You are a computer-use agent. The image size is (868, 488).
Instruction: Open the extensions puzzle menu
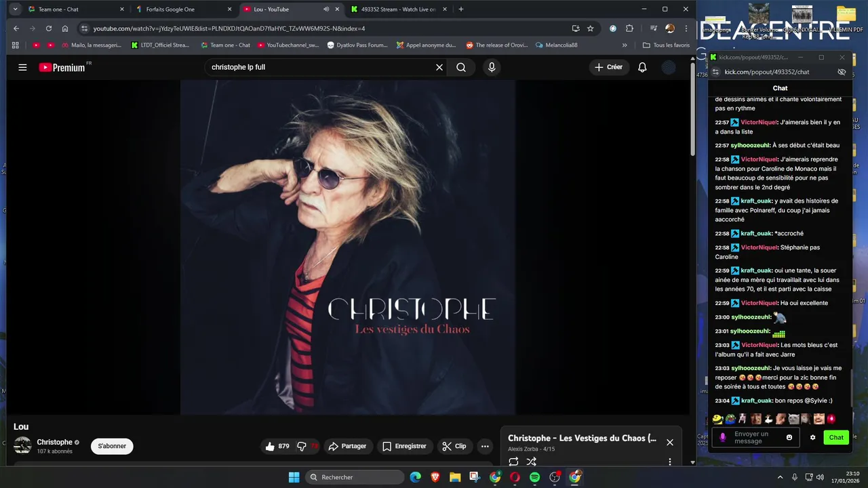(x=629, y=28)
